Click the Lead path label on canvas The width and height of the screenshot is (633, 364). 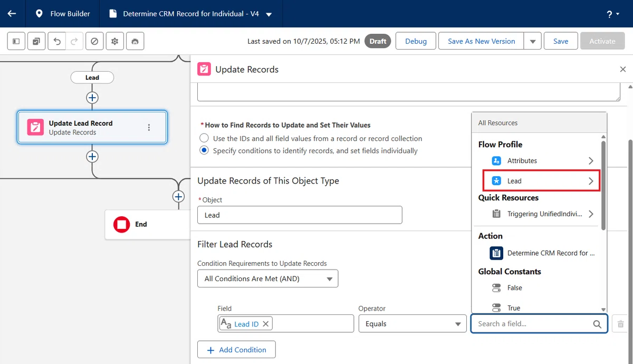92,78
